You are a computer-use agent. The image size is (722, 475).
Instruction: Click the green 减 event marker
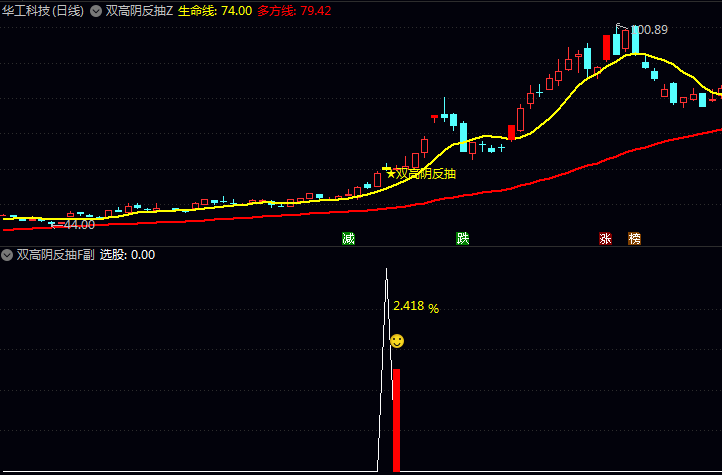[x=349, y=238]
